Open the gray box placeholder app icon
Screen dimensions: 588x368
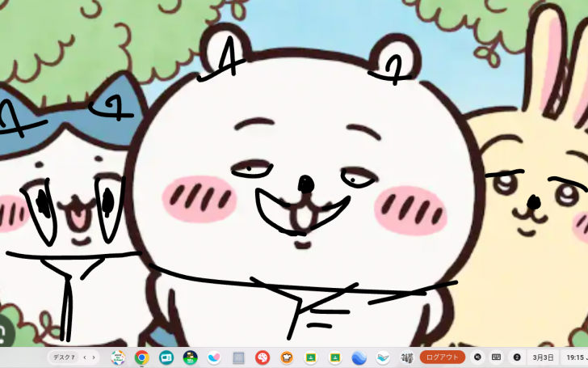238,357
